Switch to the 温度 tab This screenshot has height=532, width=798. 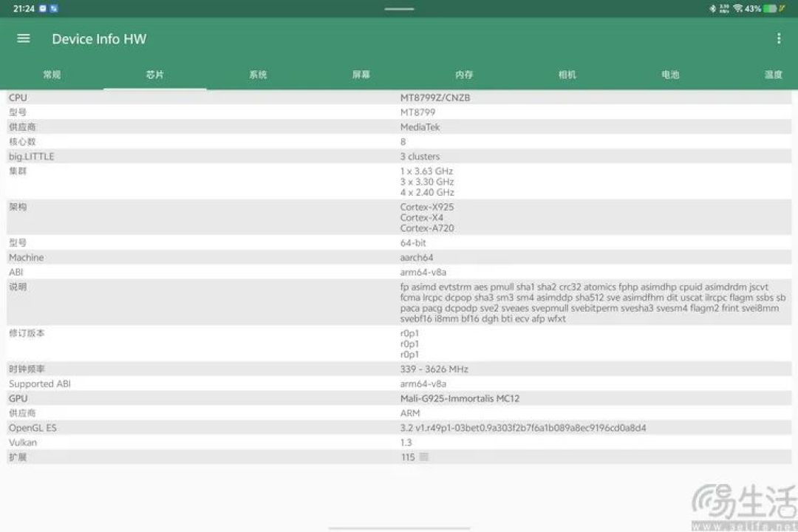(x=773, y=75)
